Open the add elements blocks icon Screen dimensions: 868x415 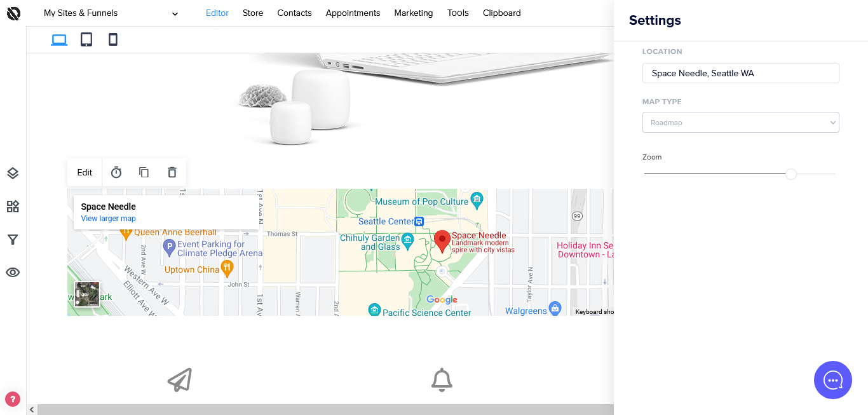tap(13, 207)
